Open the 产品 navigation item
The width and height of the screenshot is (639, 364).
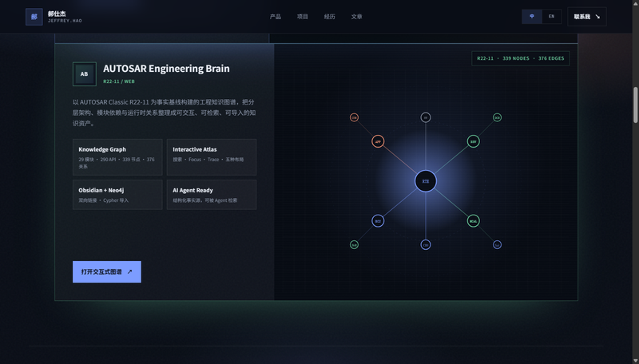pos(276,17)
